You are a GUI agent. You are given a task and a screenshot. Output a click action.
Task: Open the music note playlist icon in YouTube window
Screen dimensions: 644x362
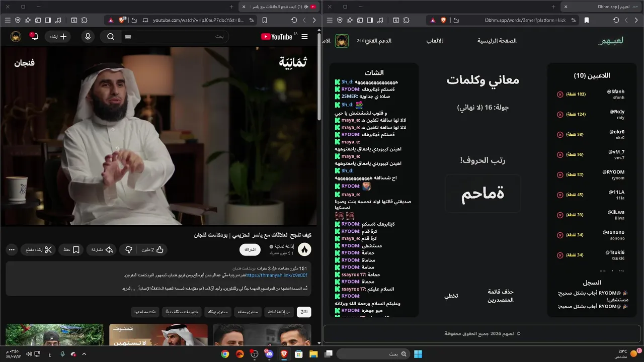(x=58, y=20)
